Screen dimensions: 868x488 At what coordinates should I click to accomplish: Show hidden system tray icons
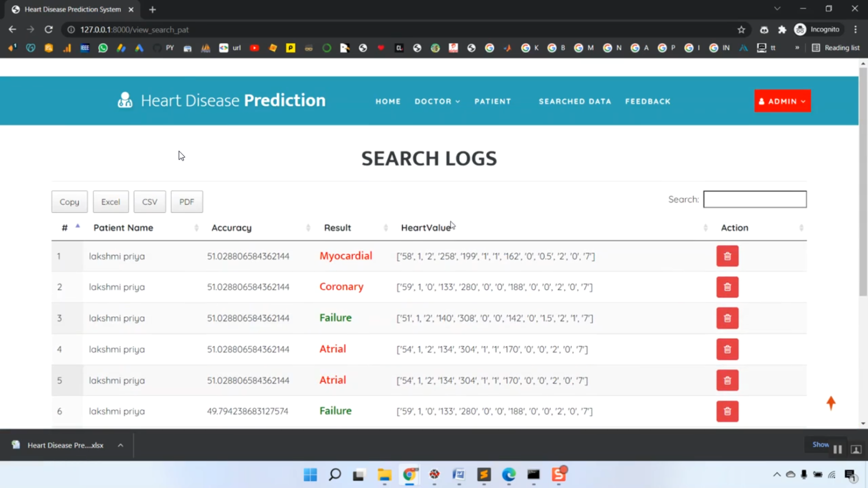click(777, 475)
